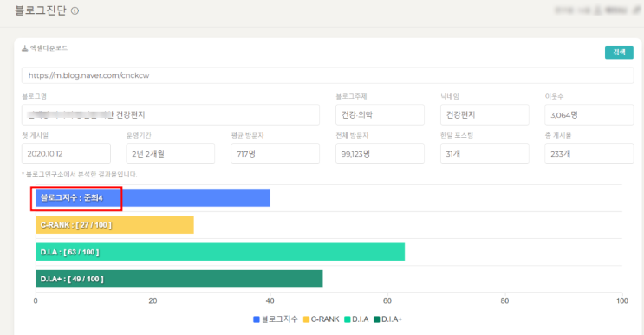644x335 pixels.
Task: Click the x-axis label 60
Action: point(387,301)
